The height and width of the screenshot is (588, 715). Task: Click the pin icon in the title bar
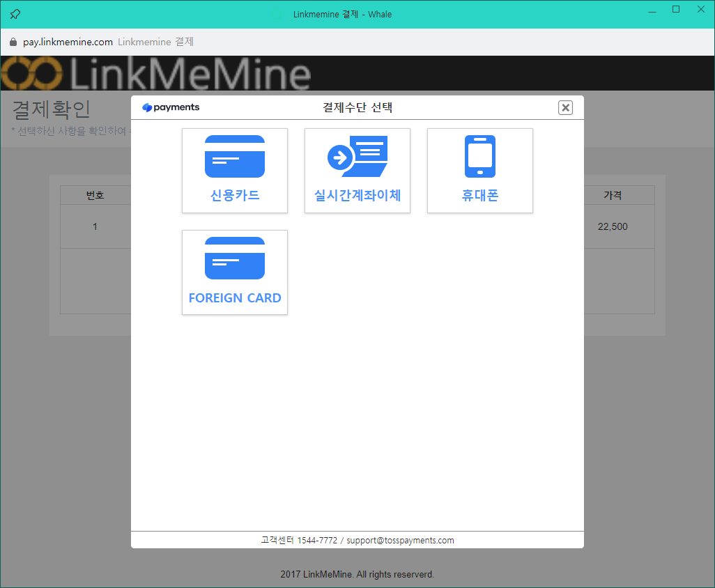coord(15,14)
